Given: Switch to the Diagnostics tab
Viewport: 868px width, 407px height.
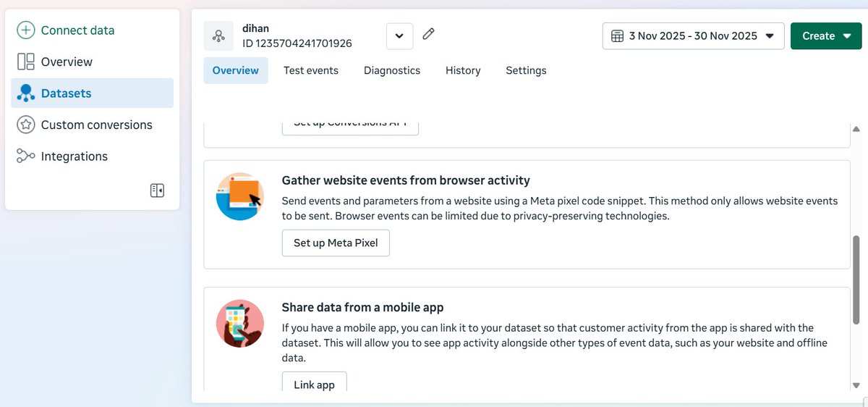Looking at the screenshot, I should coord(392,70).
